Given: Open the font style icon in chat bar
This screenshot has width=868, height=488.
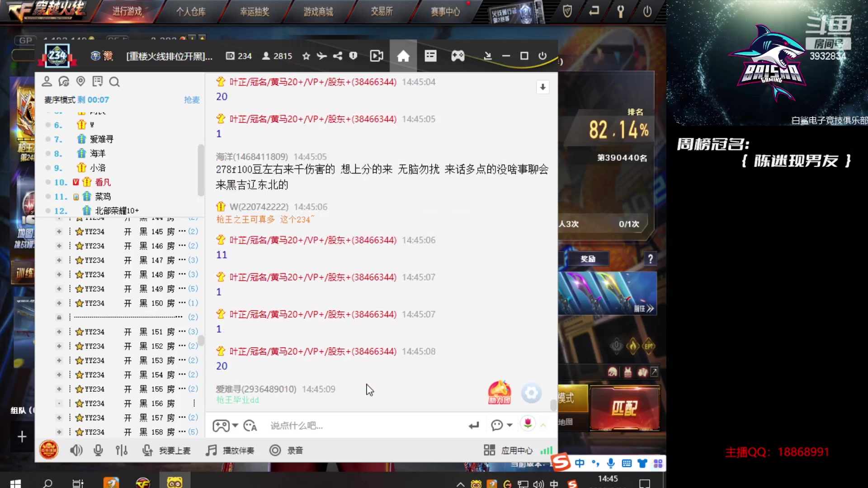Looking at the screenshot, I should (250, 426).
